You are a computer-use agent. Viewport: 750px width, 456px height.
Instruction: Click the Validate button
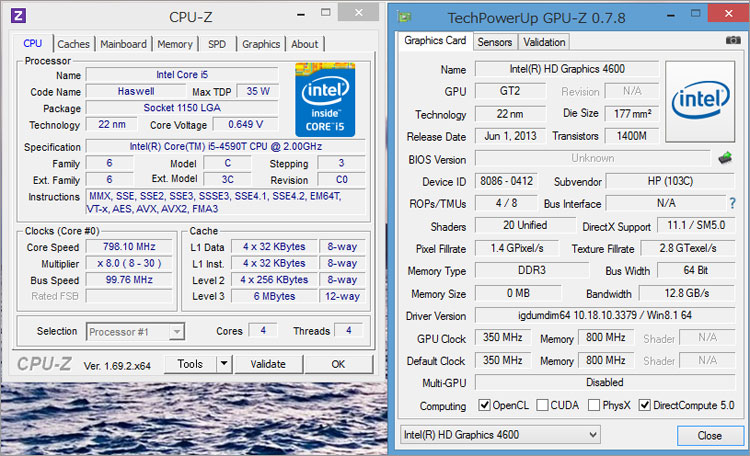point(268,364)
